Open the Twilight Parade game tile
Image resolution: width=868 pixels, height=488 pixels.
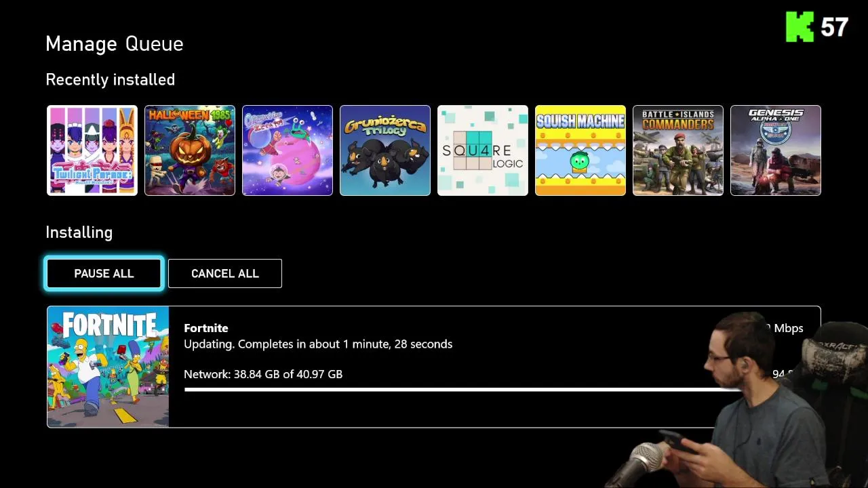pos(92,150)
